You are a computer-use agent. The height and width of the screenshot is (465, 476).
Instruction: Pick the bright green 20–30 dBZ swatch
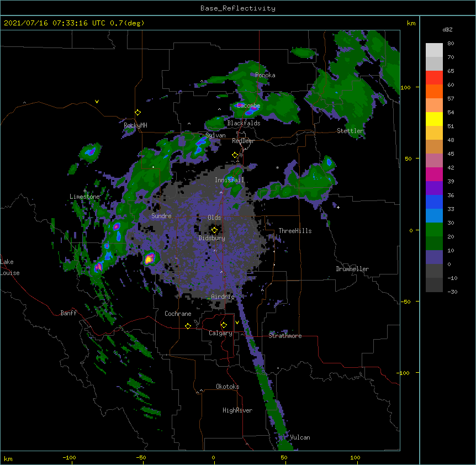(434, 230)
